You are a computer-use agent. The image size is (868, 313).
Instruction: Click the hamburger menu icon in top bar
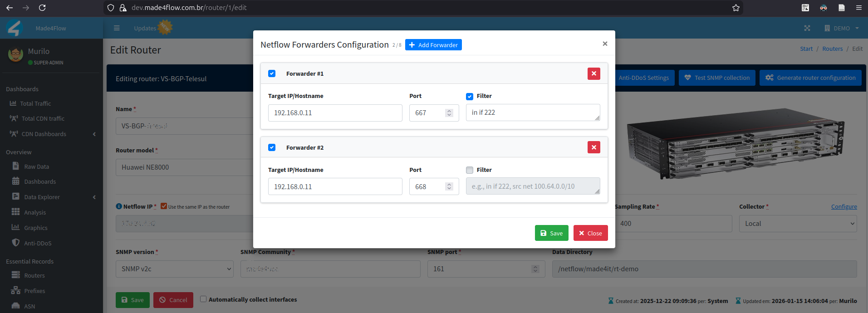point(117,28)
